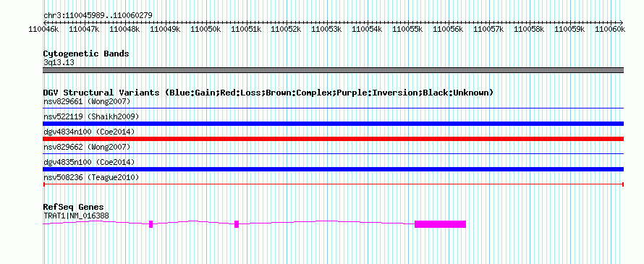This screenshot has width=644, height=264.
Task: Click thin blue line of nsv829662
Action: click(x=333, y=154)
